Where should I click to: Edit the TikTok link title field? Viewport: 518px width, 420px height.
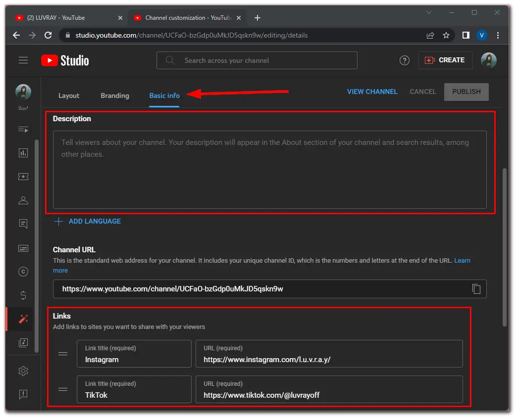coord(134,389)
